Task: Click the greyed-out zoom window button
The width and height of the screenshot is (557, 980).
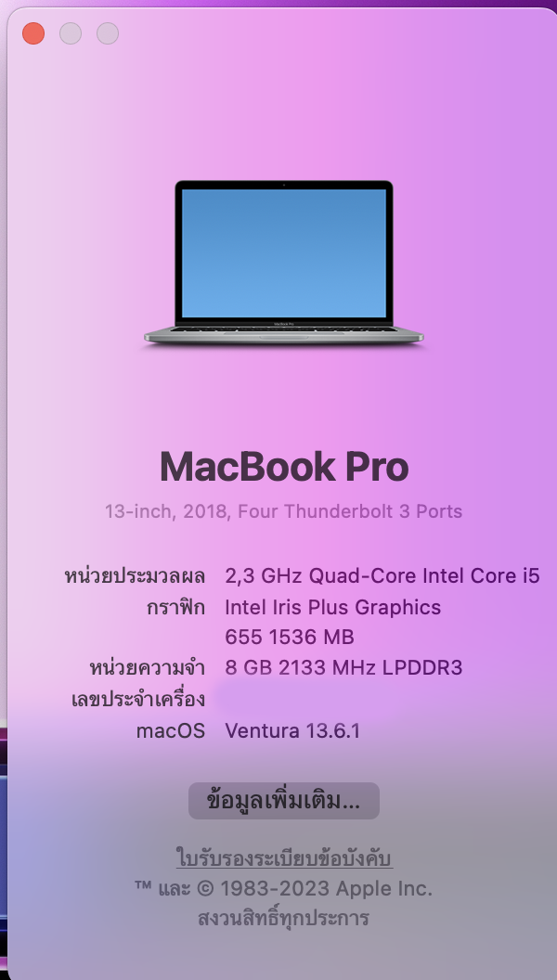Action: pyautogui.click(x=108, y=33)
